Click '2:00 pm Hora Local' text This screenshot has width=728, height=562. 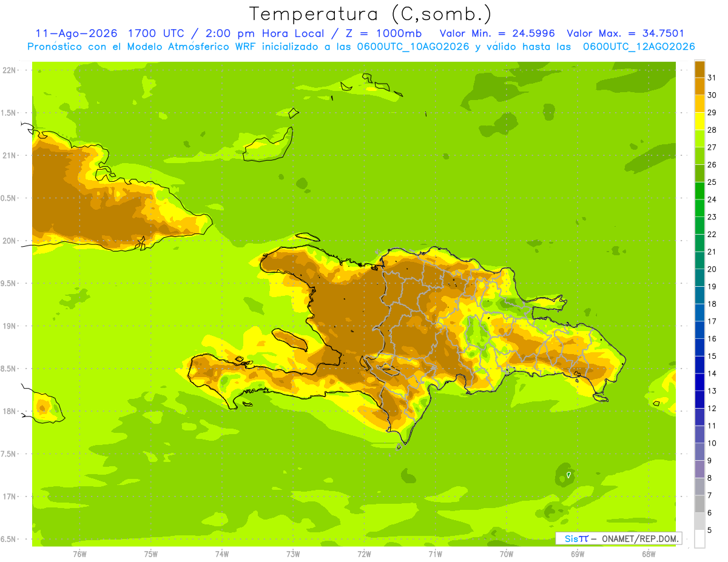click(x=263, y=33)
